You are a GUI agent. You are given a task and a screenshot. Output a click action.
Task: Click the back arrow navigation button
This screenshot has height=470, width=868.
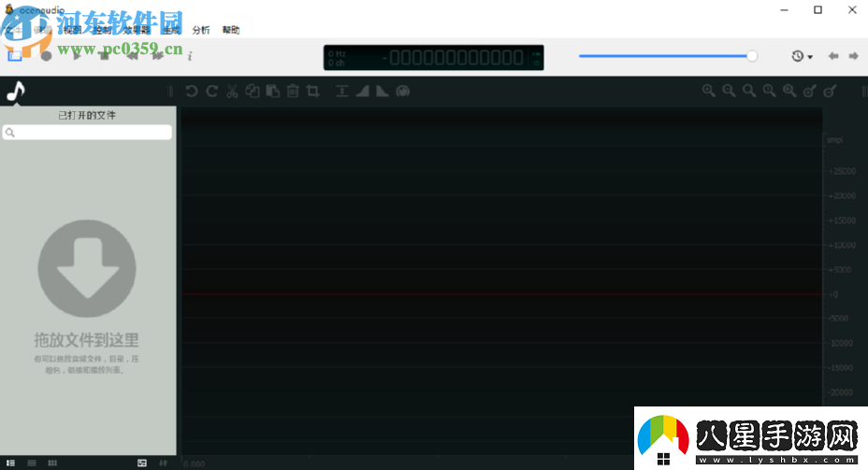(x=832, y=56)
